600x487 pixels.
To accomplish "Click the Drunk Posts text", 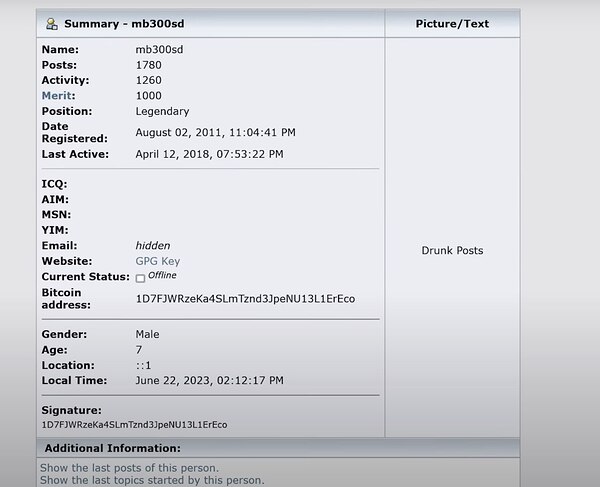I will (x=452, y=251).
